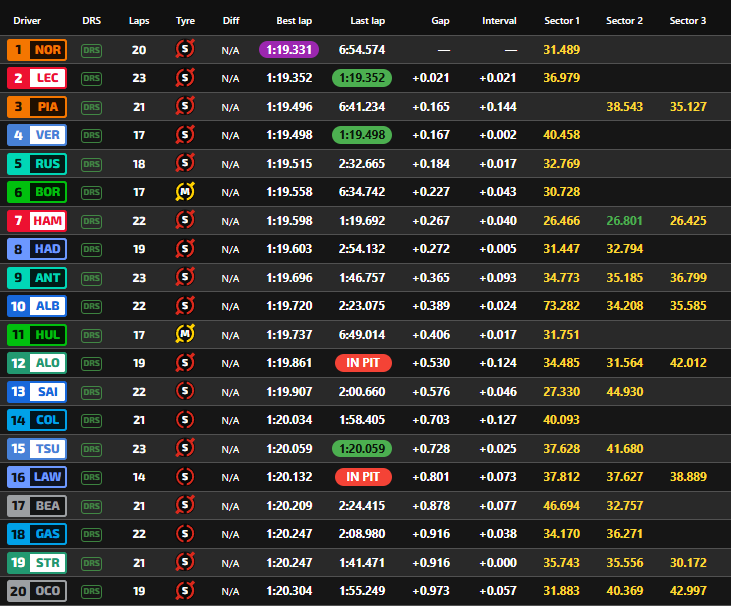The height and width of the screenshot is (606, 731).
Task: Click Tsunoda's green 1:20.059 last lap
Action: click(x=362, y=448)
